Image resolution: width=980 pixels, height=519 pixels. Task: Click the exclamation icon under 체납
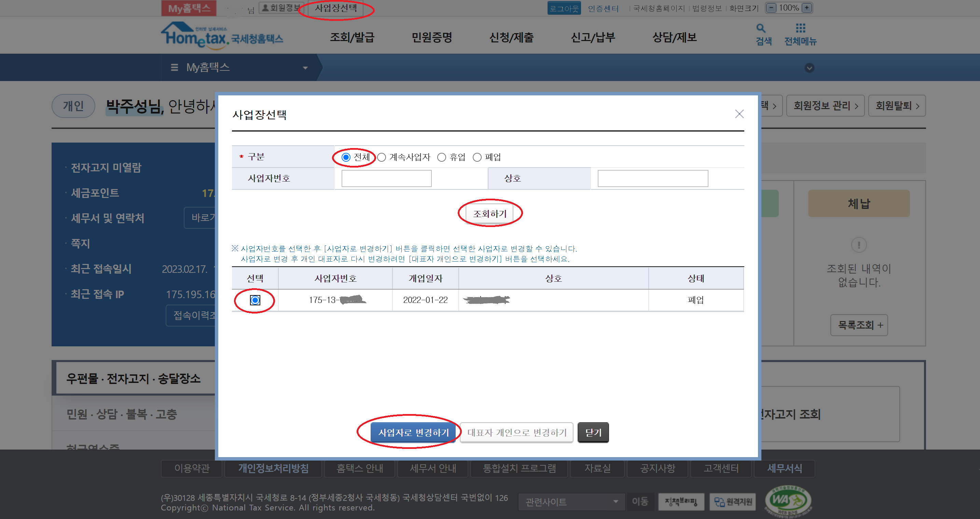(859, 245)
